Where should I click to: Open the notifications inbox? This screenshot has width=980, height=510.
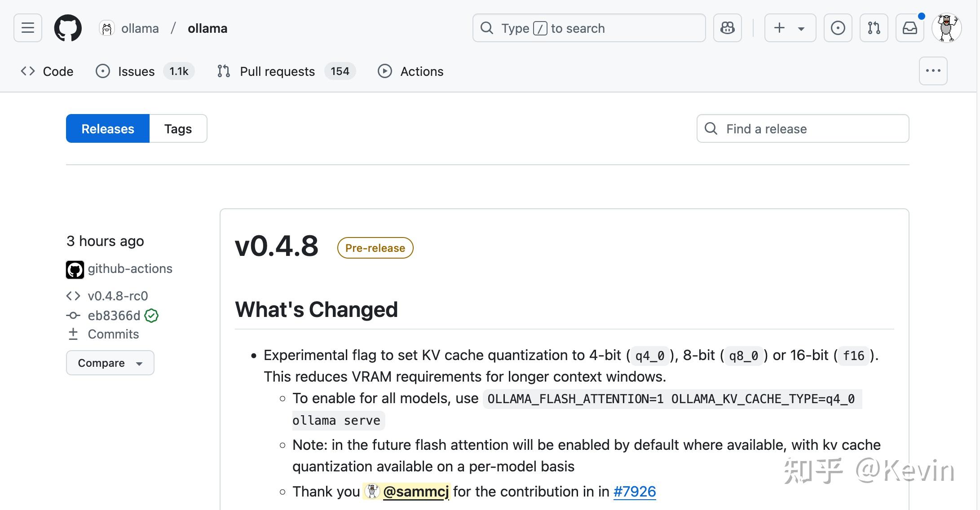click(909, 28)
